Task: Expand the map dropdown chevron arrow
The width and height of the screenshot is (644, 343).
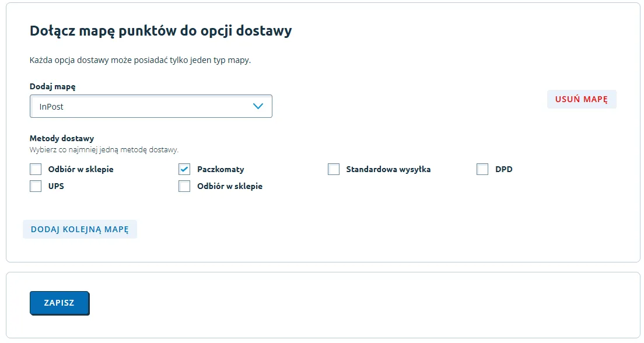Action: click(258, 106)
